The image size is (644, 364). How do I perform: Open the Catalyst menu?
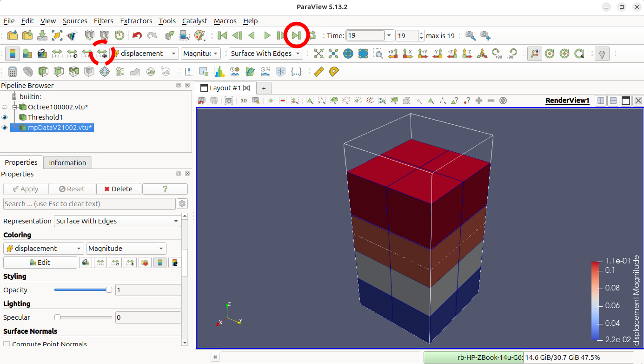(x=195, y=21)
